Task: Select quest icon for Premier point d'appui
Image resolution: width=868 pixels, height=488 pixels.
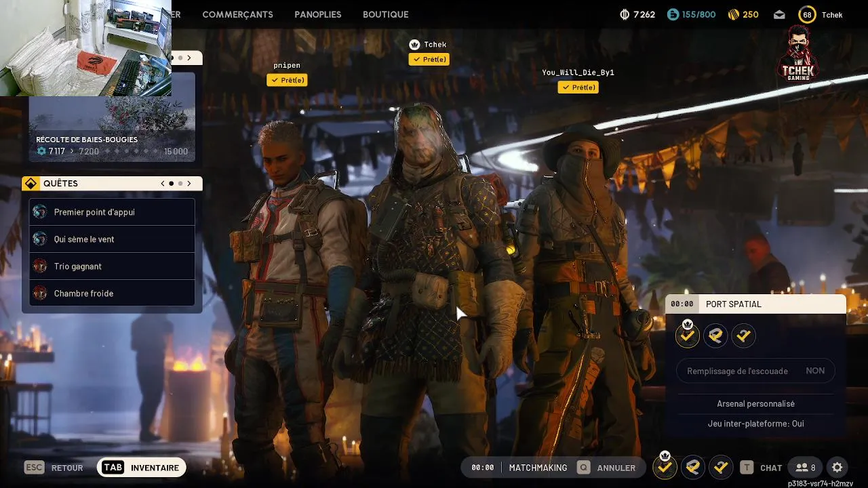Action: 40,212
